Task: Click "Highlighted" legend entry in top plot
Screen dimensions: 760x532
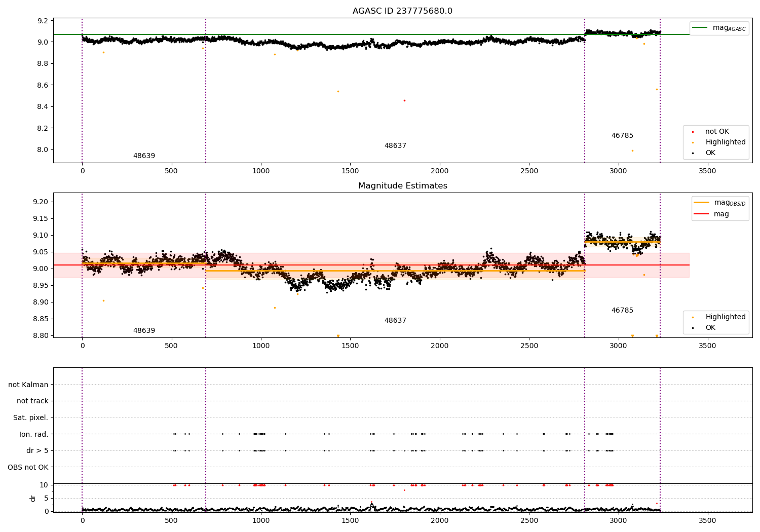Action: pos(718,142)
